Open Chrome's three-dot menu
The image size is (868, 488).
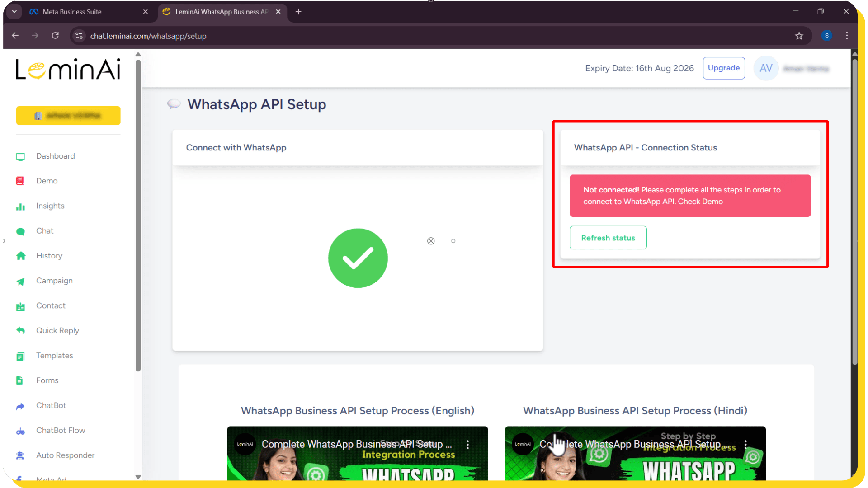pos(847,36)
